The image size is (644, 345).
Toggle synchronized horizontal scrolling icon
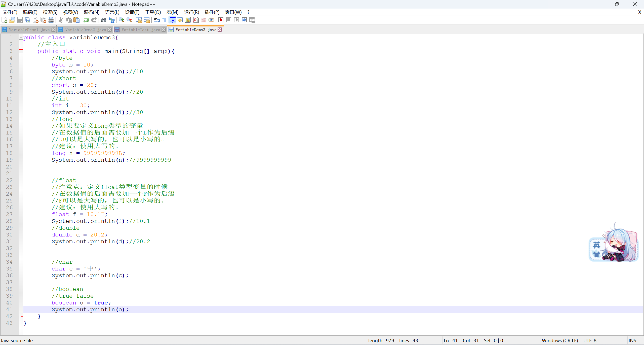[x=147, y=20]
